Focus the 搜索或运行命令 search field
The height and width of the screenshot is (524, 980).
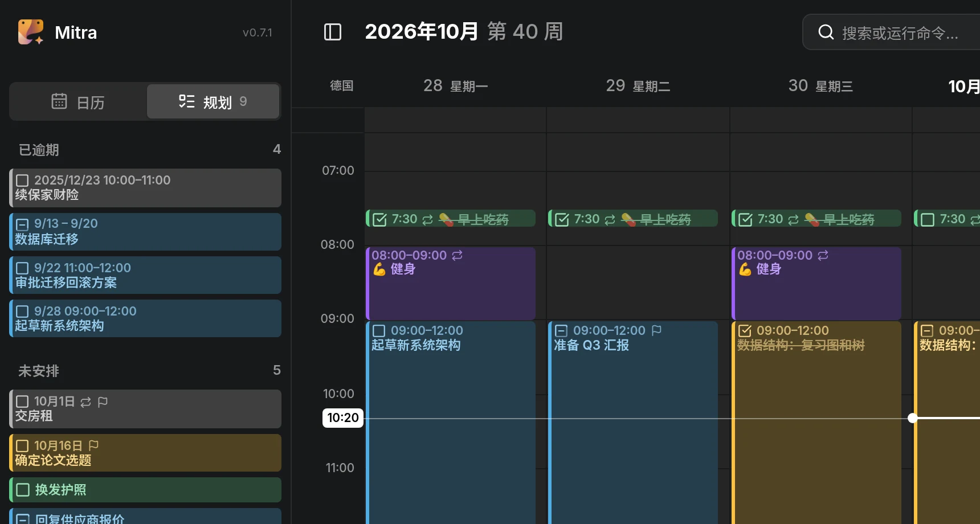click(x=892, y=32)
